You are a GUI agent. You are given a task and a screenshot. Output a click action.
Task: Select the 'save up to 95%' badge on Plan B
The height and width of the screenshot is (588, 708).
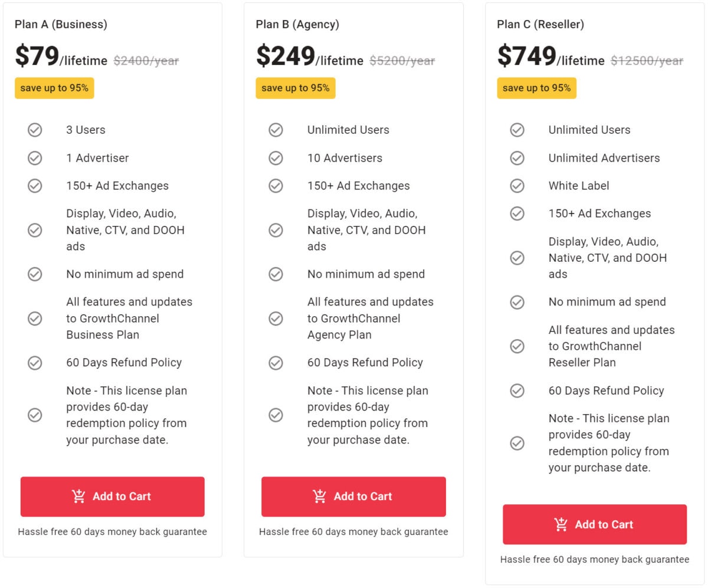[x=296, y=88]
